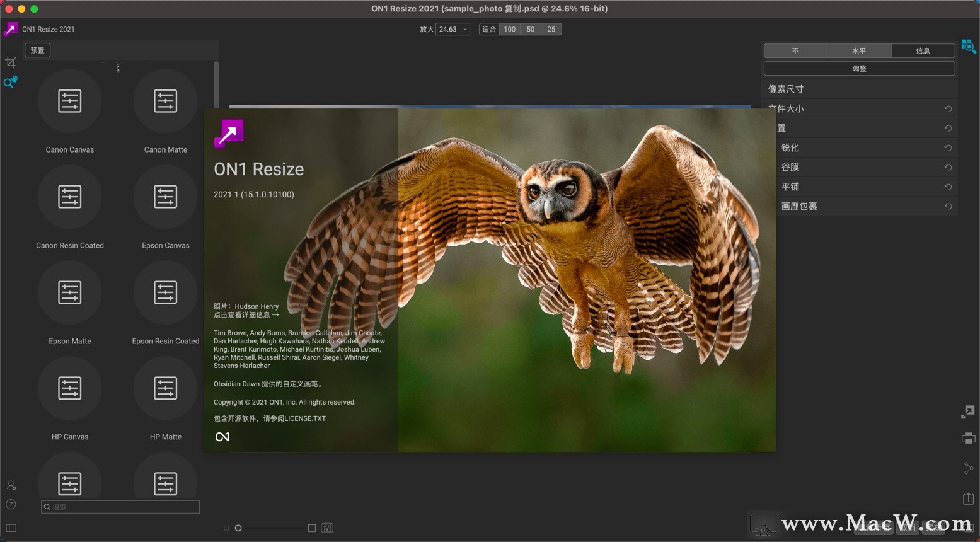The width and height of the screenshot is (980, 542).
Task: Click the ON1 logo in About dialog
Action: [222, 437]
